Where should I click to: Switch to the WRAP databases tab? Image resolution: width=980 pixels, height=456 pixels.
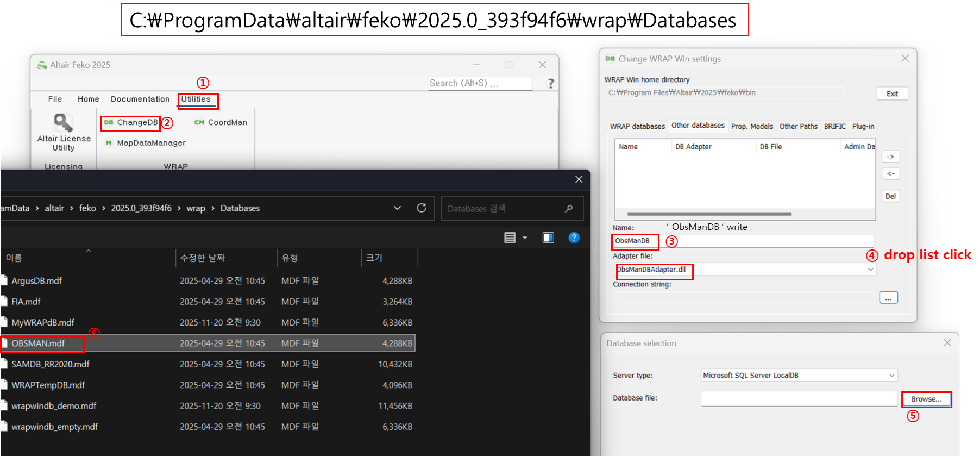[637, 126]
